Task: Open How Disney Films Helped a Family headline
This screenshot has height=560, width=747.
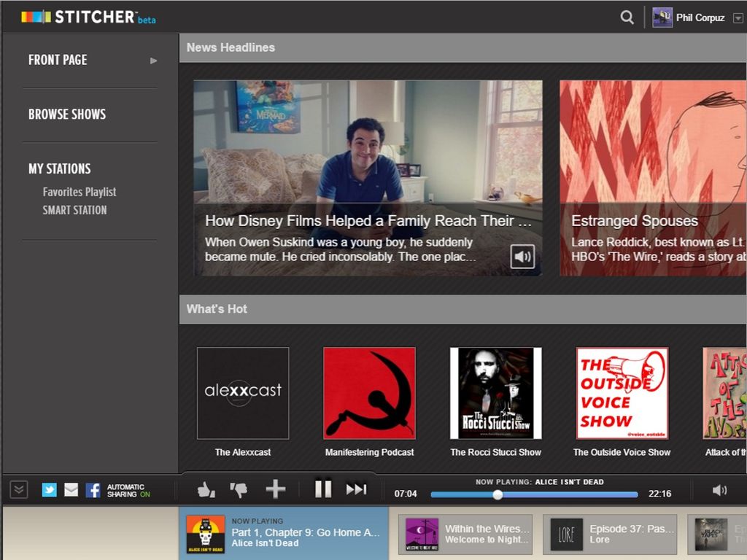Action: (368, 221)
